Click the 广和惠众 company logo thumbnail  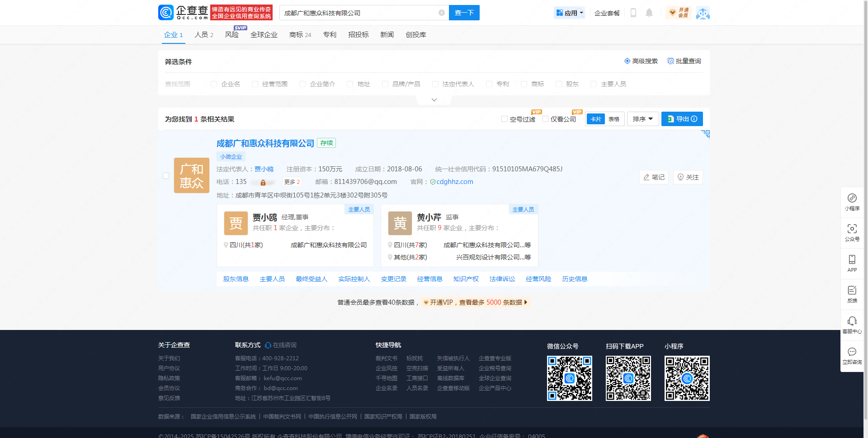(x=192, y=175)
